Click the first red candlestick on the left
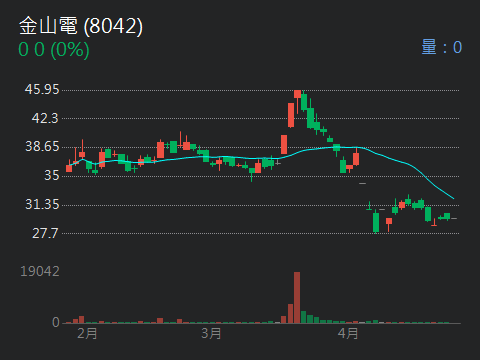The height and width of the screenshot is (360, 480). pos(69,168)
